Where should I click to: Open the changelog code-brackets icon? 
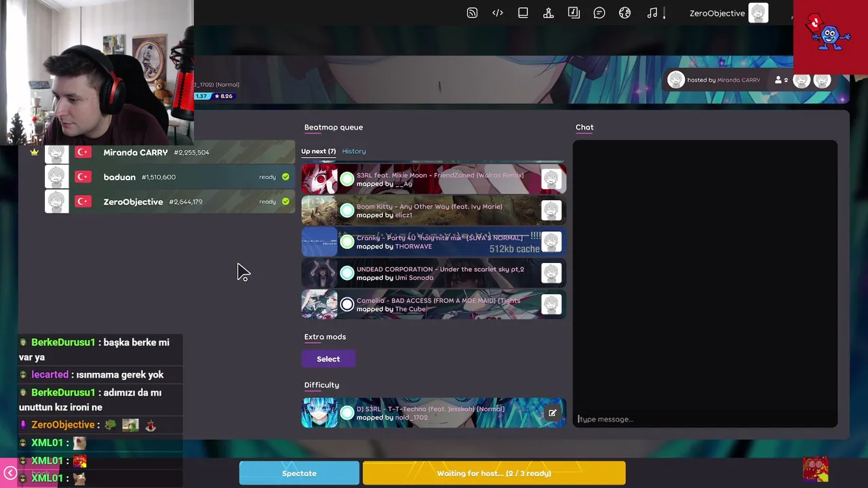point(498,13)
